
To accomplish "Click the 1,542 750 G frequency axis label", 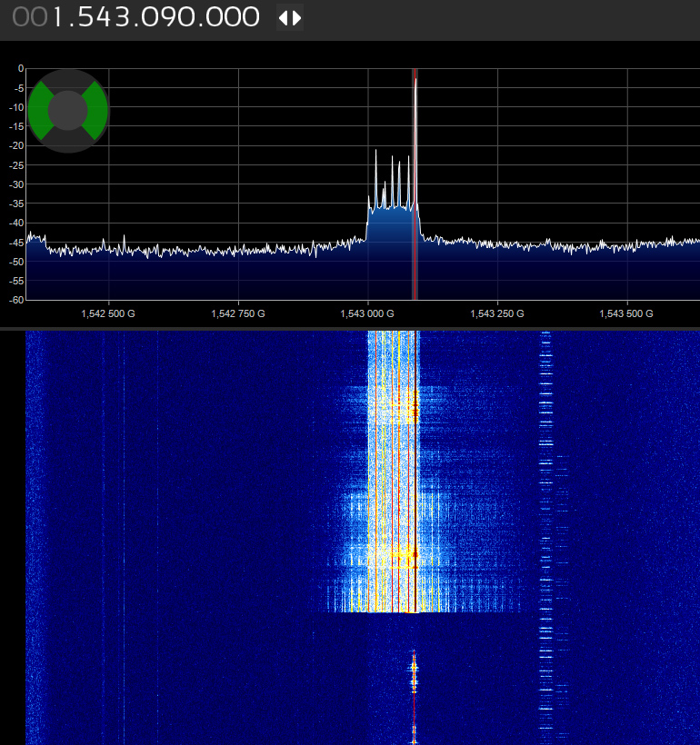I will click(238, 313).
